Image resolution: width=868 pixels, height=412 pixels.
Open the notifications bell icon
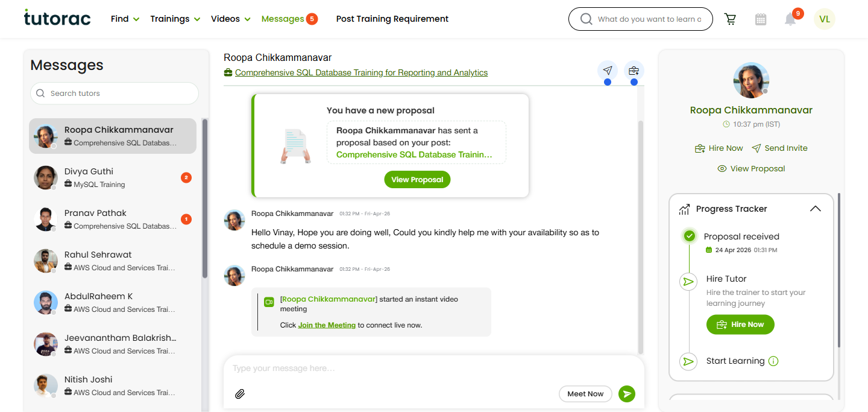[790, 19]
